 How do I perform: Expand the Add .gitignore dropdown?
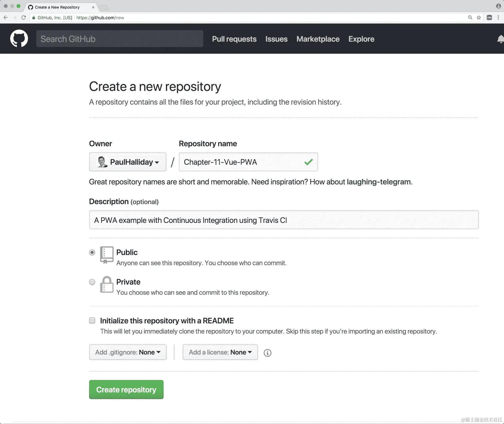[x=128, y=352]
